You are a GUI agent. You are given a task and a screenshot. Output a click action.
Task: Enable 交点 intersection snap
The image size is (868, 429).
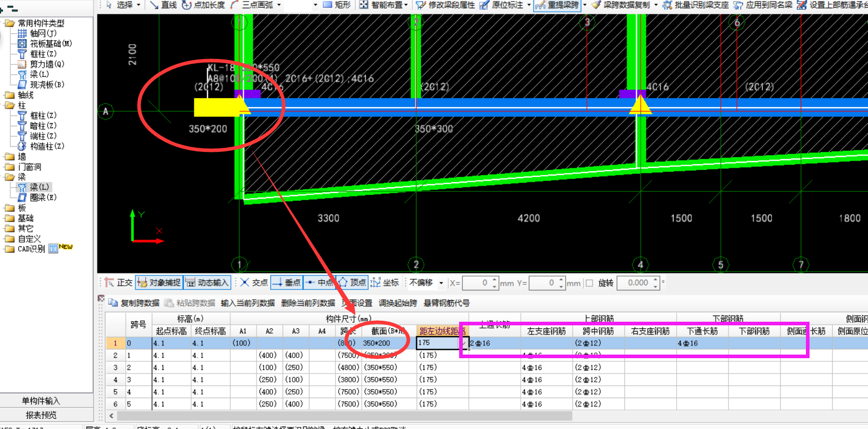(254, 282)
